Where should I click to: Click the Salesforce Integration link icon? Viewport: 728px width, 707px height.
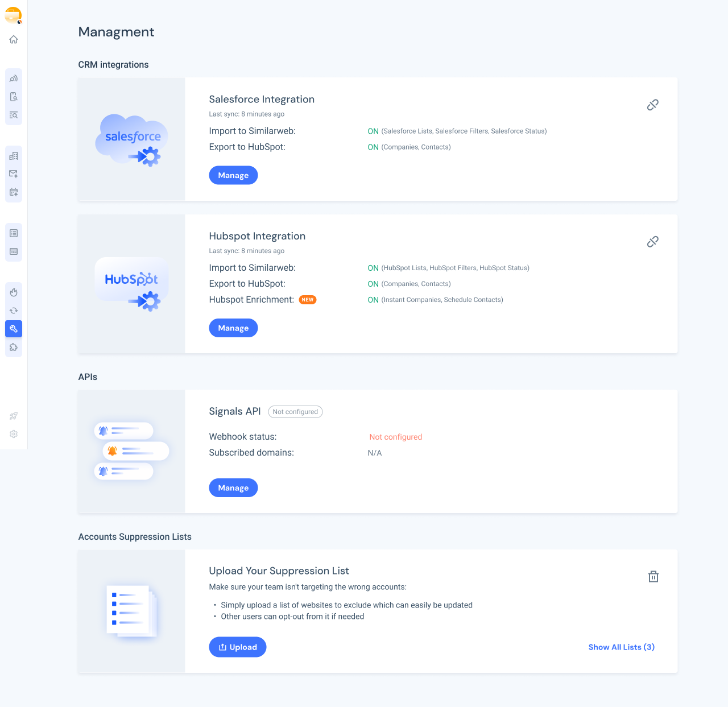[x=653, y=105]
